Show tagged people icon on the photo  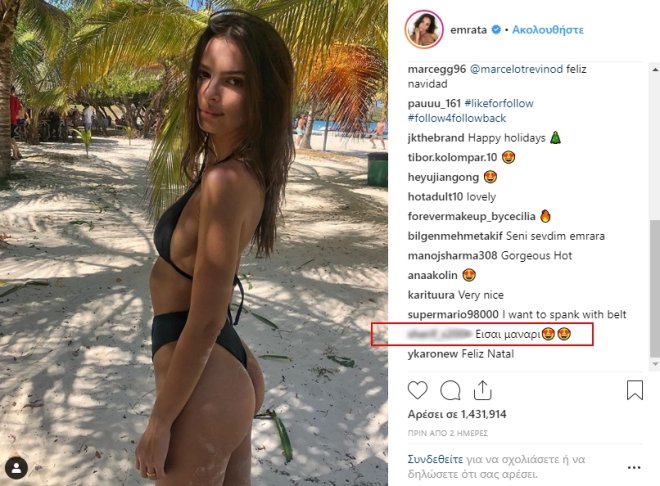(16, 468)
